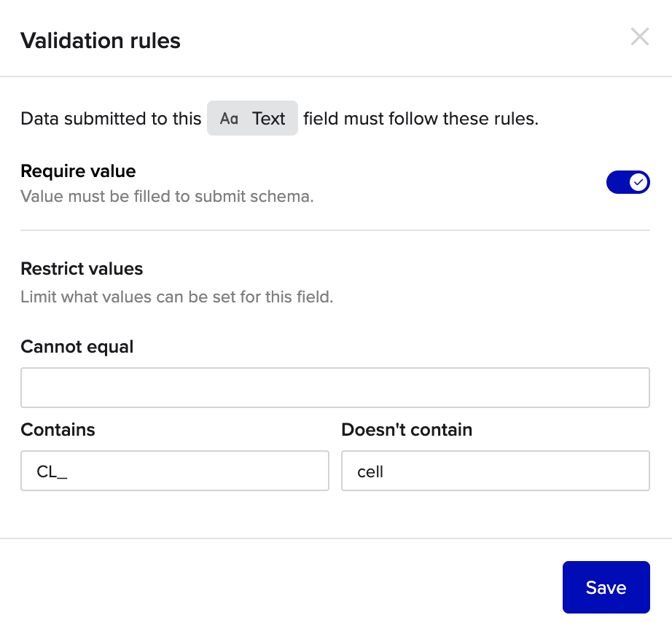The image size is (672, 631).
Task: Click the Require value label
Action: (78, 171)
